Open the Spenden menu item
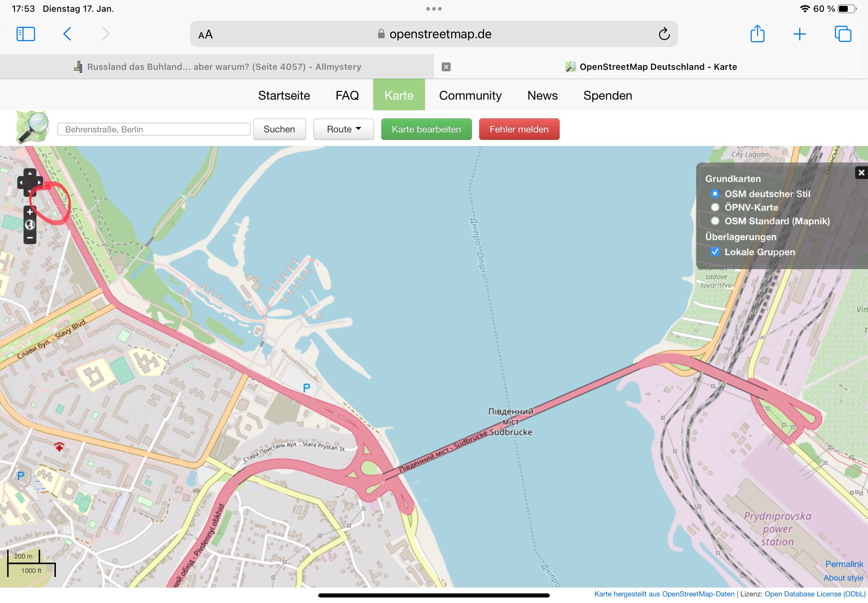The width and height of the screenshot is (868, 603). [x=607, y=95]
